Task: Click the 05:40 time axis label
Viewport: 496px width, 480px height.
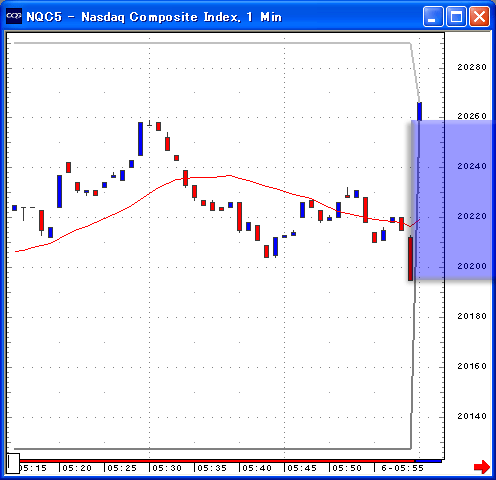Action: pyautogui.click(x=257, y=468)
